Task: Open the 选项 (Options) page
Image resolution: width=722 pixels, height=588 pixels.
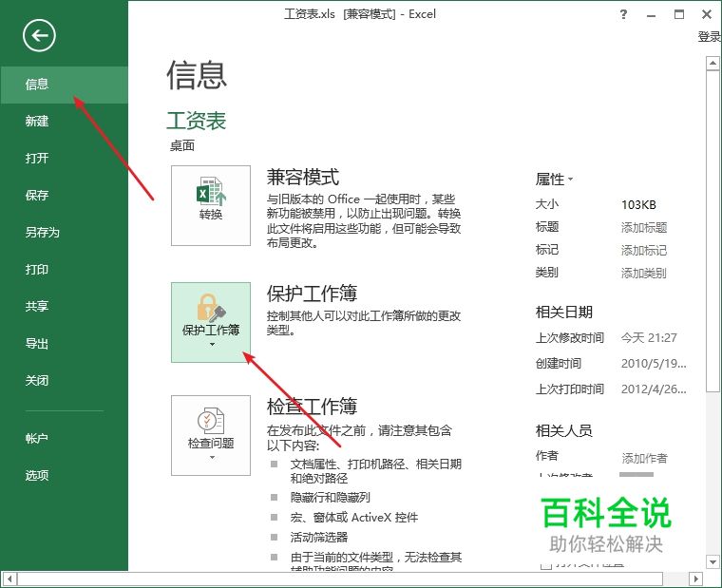Action: [x=64, y=475]
